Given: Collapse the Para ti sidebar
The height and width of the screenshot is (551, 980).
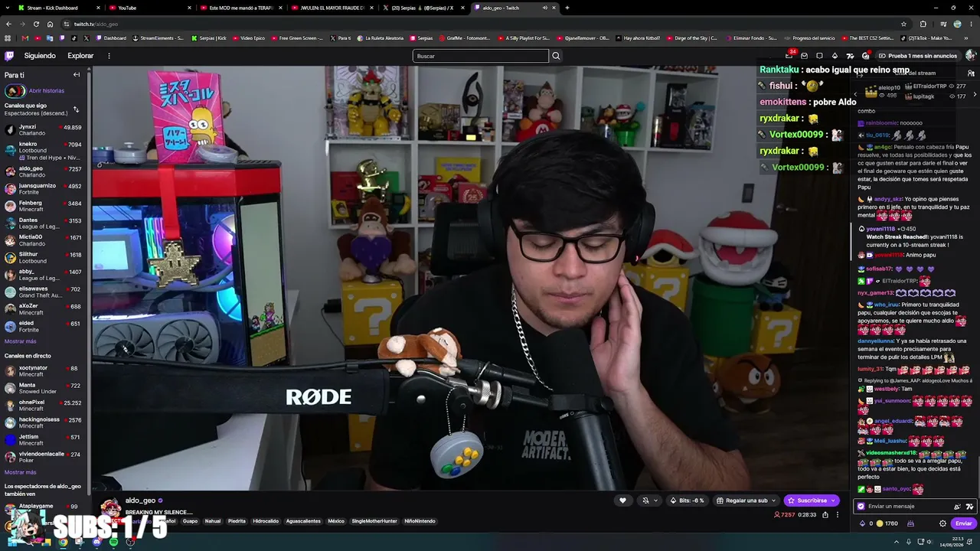Looking at the screenshot, I should point(77,75).
